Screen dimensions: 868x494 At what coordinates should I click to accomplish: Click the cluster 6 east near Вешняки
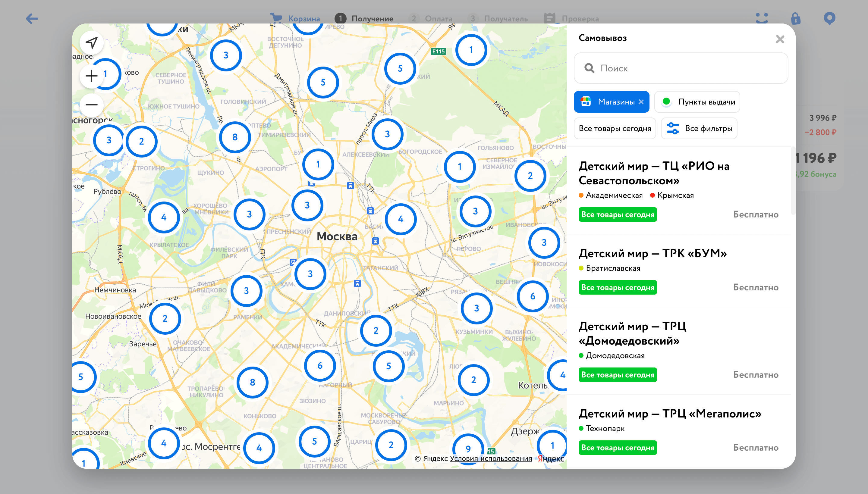533,296
